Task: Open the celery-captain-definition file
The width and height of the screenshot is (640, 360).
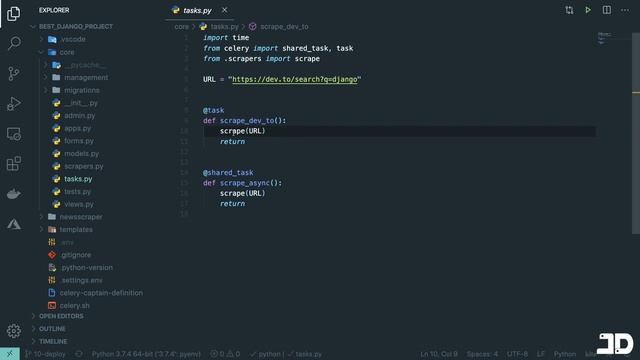Action: tap(101, 293)
